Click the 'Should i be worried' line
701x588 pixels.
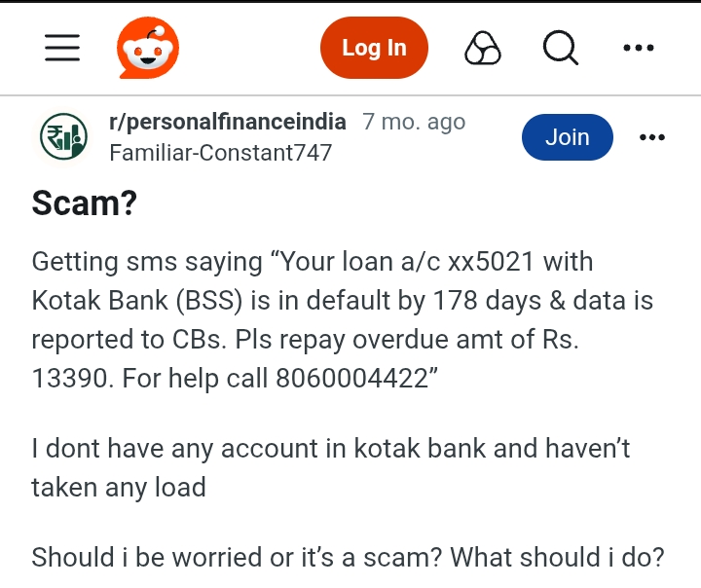point(348,557)
